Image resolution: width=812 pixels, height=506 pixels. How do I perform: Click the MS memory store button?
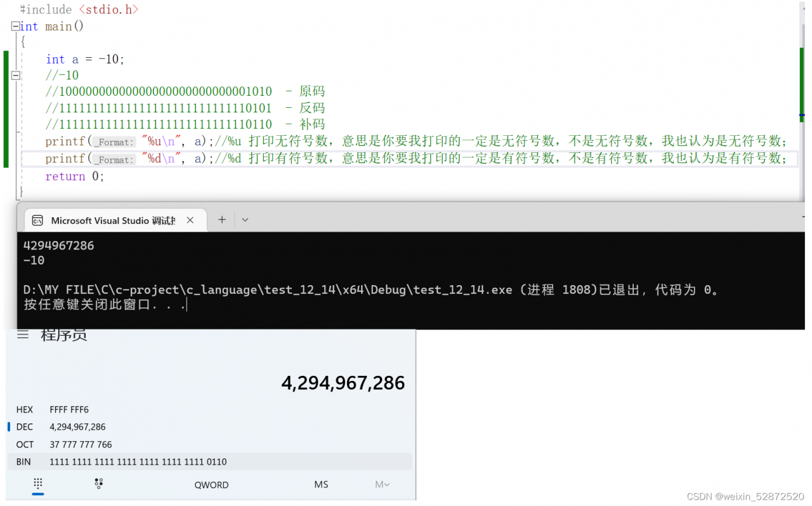[x=321, y=484]
